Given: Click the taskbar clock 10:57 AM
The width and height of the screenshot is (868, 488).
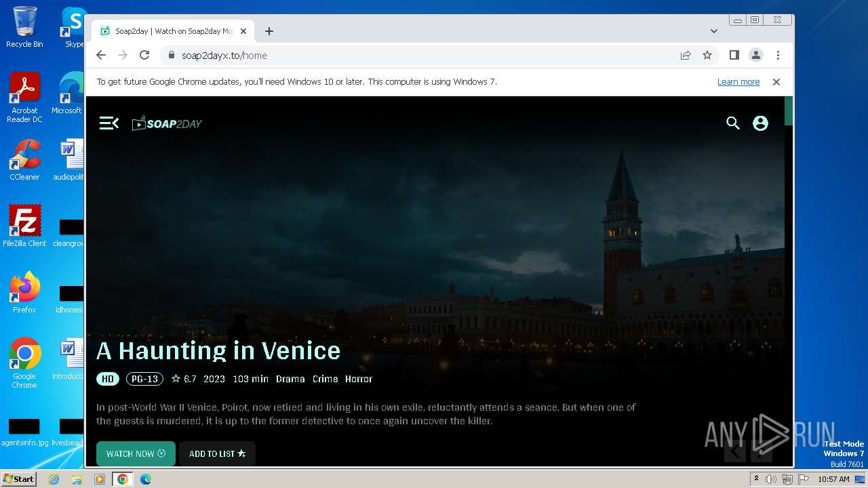Looking at the screenshot, I should click(x=833, y=479).
